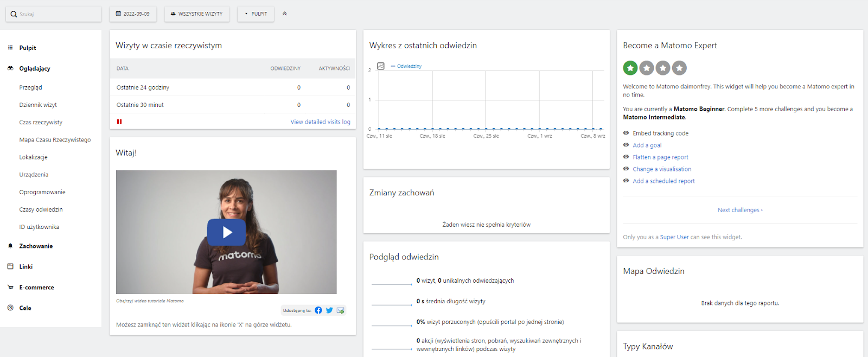This screenshot has width=868, height=357.
Task: Open Przegląd under Oglądający
Action: (30, 87)
